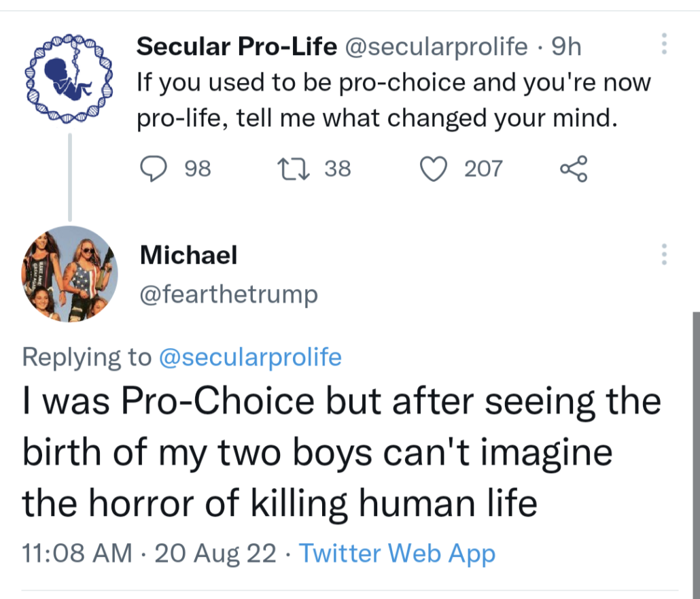The image size is (700, 599).
Task: Click the Secular Pro-Life display name
Action: (237, 46)
